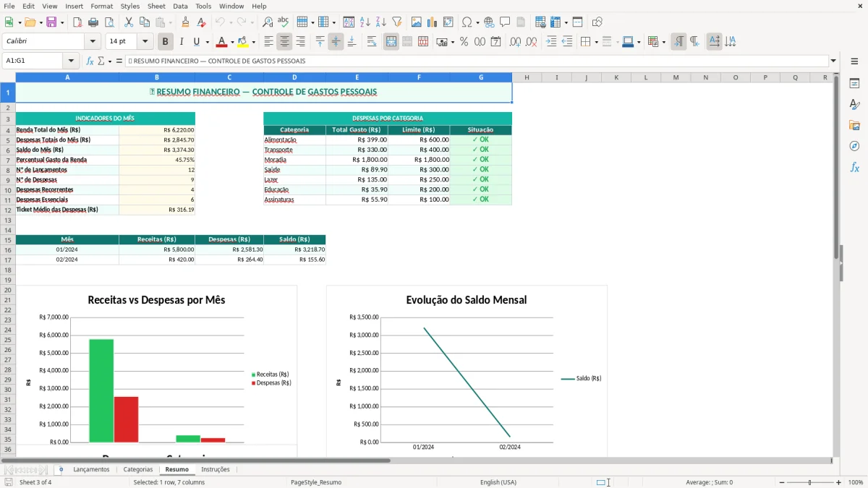This screenshot has width=868, height=488.
Task: Switch to Lançamentos sheet tab
Action: [91, 469]
